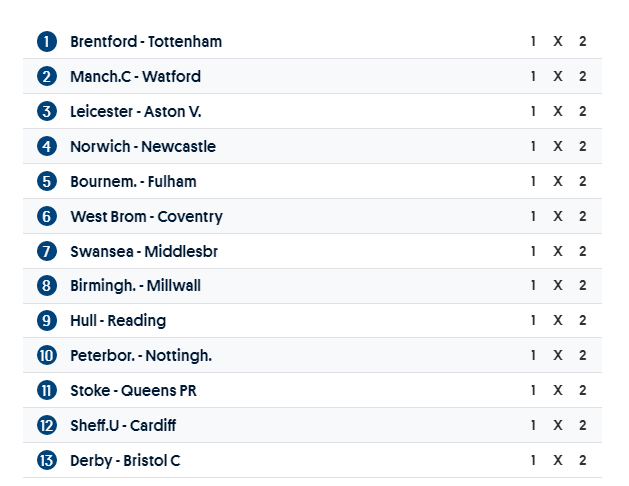Viewport: 629px width, 486px height.
Task: Click the number 10 badge beside Peterbor.
Action: pyautogui.click(x=47, y=356)
